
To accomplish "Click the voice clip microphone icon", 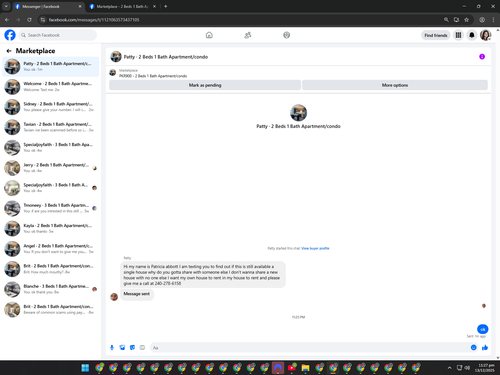I will (112, 348).
